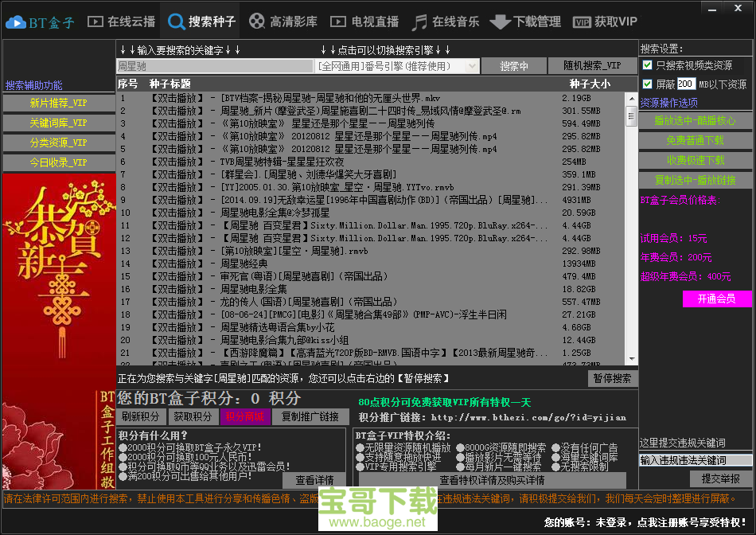Screen dimensions: 756x535
Task: Go to the 在线音乐 tab
Action: [x=446, y=21]
